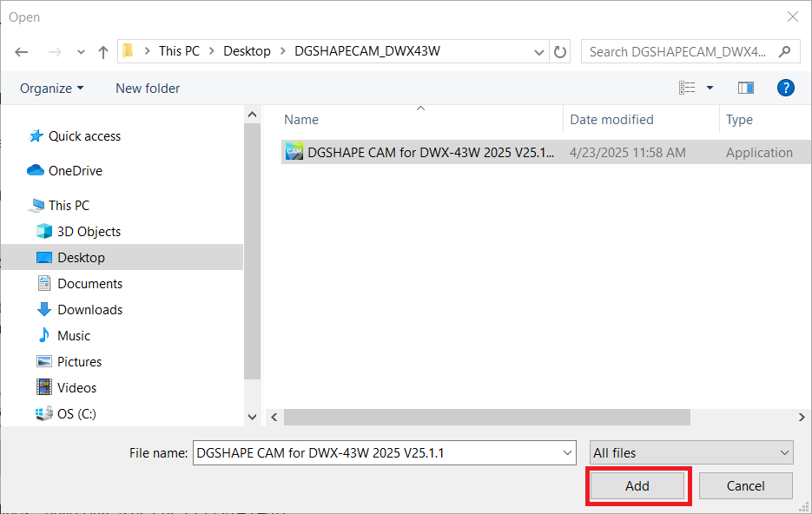Click the navigation pane scroll up arrow
812x514 pixels.
pyautogui.click(x=252, y=115)
